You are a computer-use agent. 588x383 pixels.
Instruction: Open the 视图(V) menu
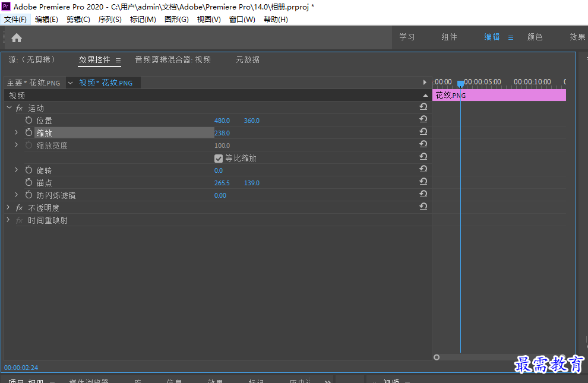(x=209, y=20)
